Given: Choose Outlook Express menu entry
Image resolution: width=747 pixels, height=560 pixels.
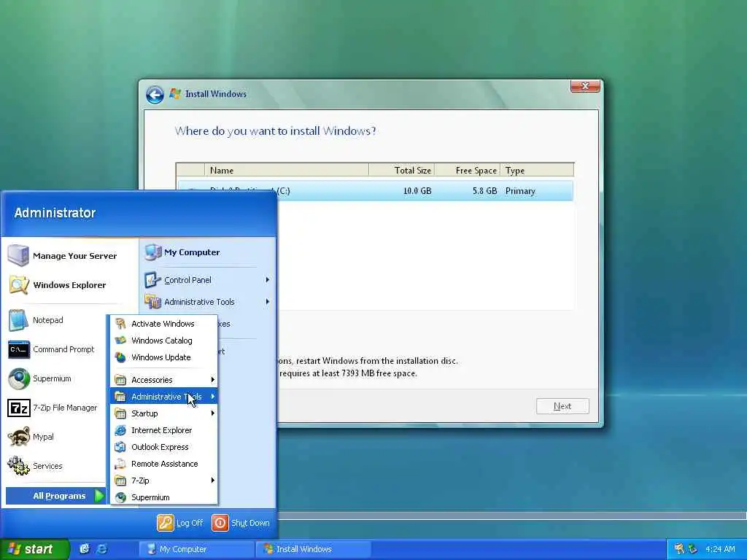Looking at the screenshot, I should pyautogui.click(x=164, y=447).
